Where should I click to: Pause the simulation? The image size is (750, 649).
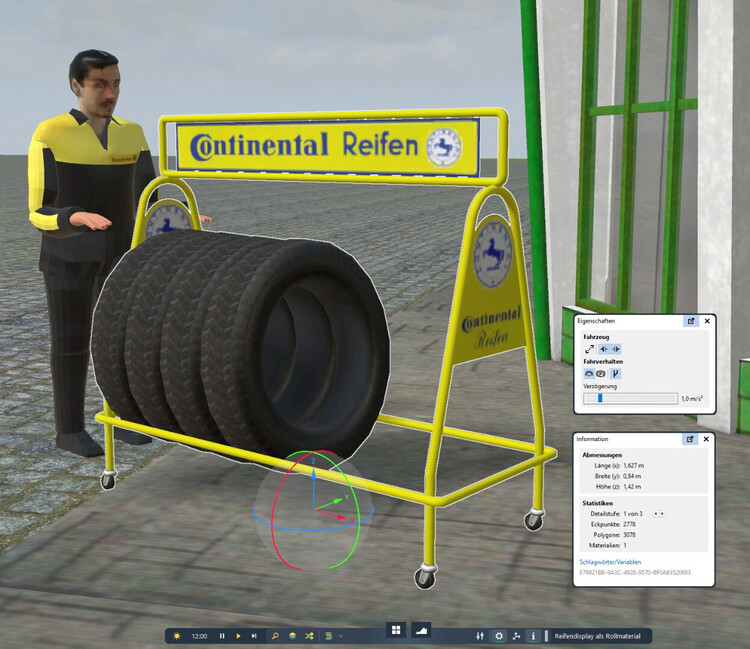[x=222, y=636]
